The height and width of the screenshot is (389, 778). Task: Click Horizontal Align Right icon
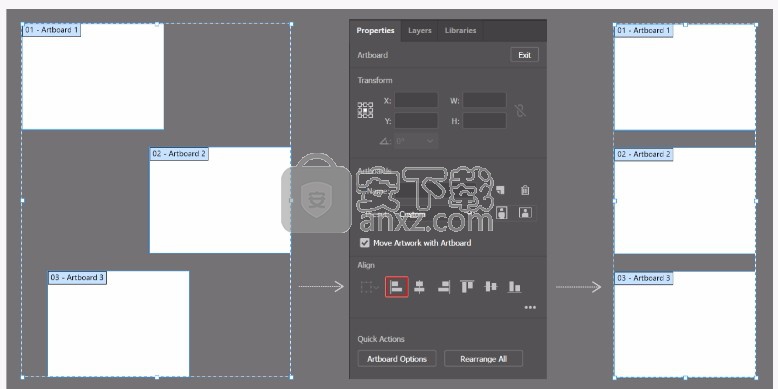444,287
